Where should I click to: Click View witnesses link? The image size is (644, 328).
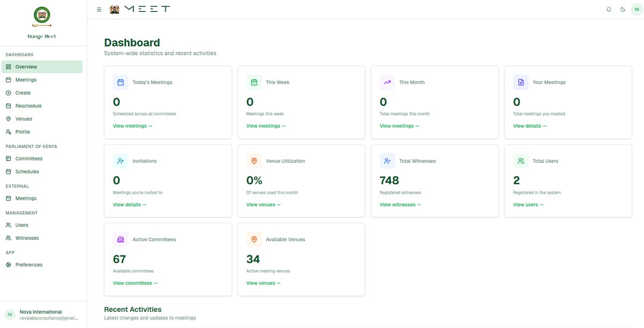pyautogui.click(x=400, y=205)
